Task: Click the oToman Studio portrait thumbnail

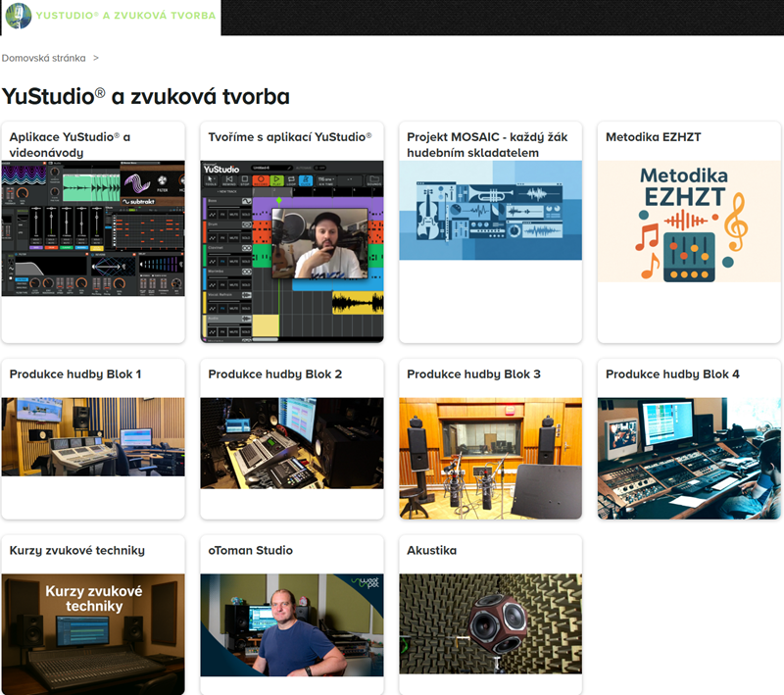Action: [292, 625]
